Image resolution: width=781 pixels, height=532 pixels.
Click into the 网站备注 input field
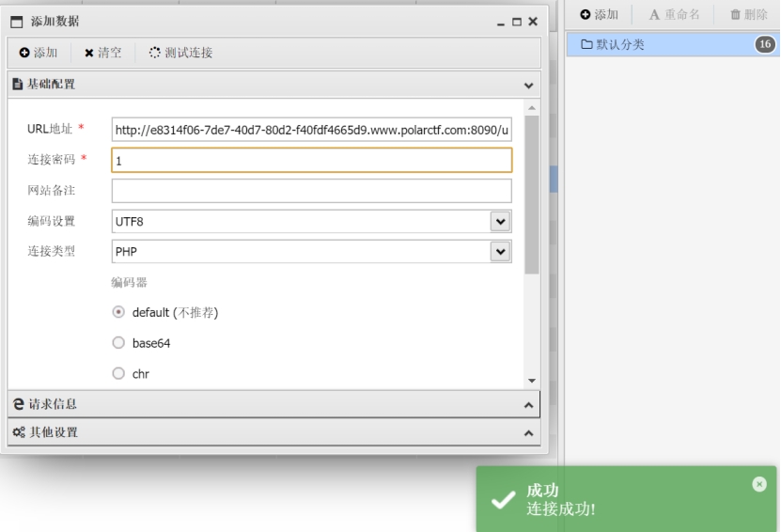pos(312,191)
